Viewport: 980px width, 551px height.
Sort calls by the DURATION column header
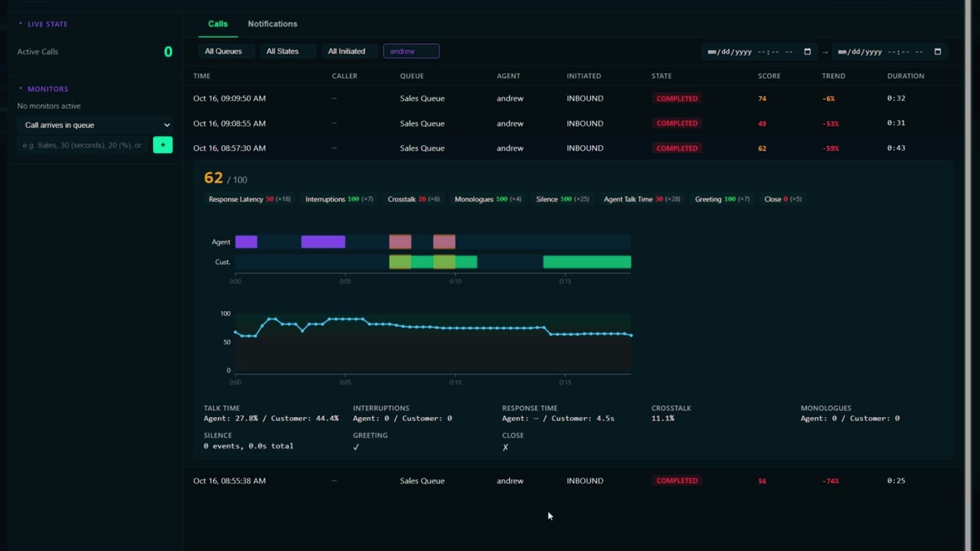906,76
